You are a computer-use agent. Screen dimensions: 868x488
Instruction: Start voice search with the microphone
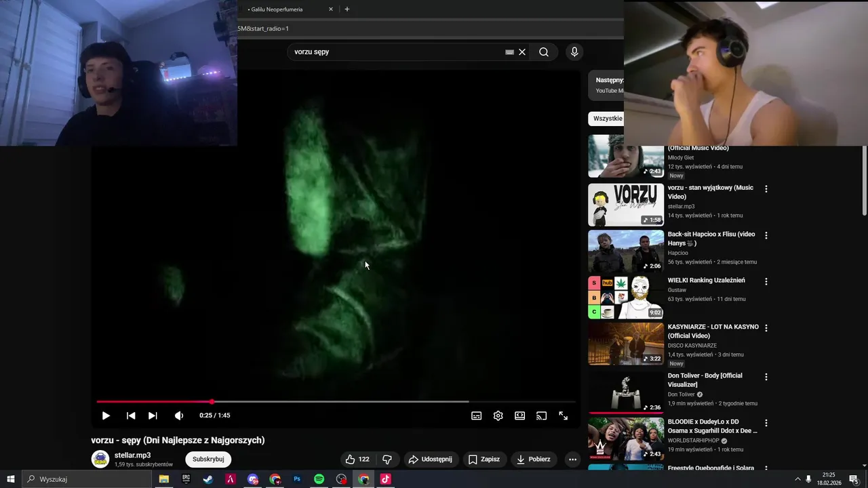point(574,52)
